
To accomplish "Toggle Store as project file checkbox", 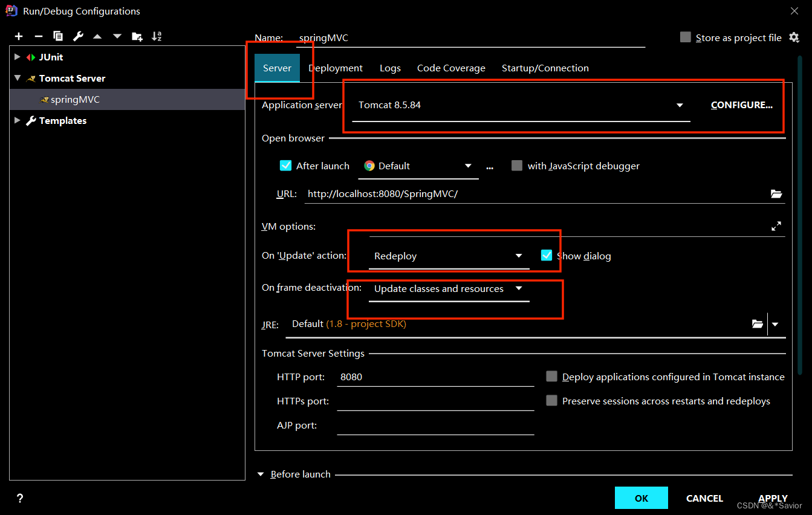I will point(685,37).
